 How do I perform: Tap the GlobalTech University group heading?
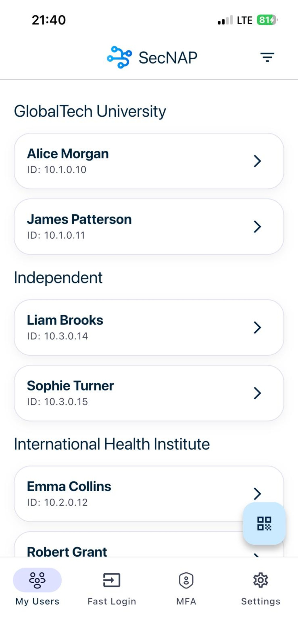point(90,111)
